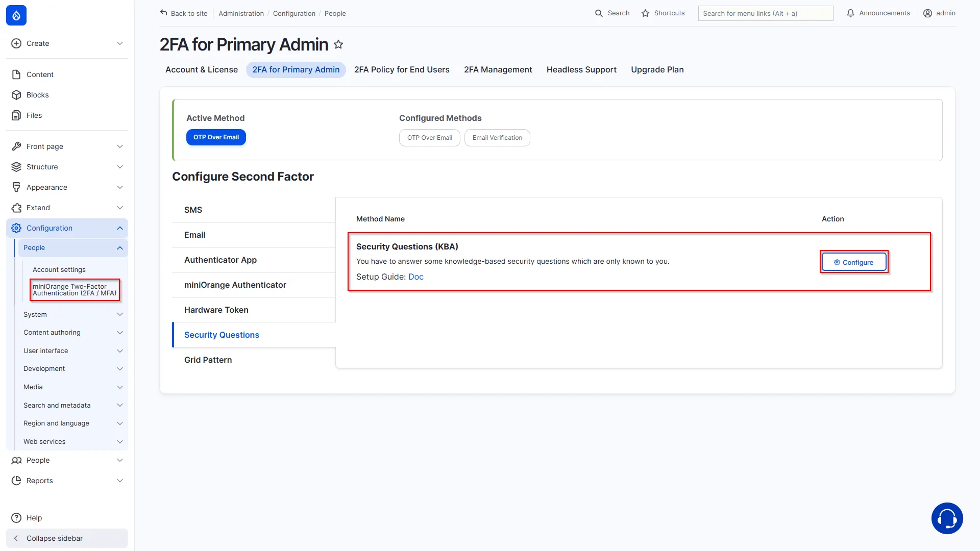The width and height of the screenshot is (980, 551).
Task: Open Account settings in sidebar
Action: coord(59,269)
